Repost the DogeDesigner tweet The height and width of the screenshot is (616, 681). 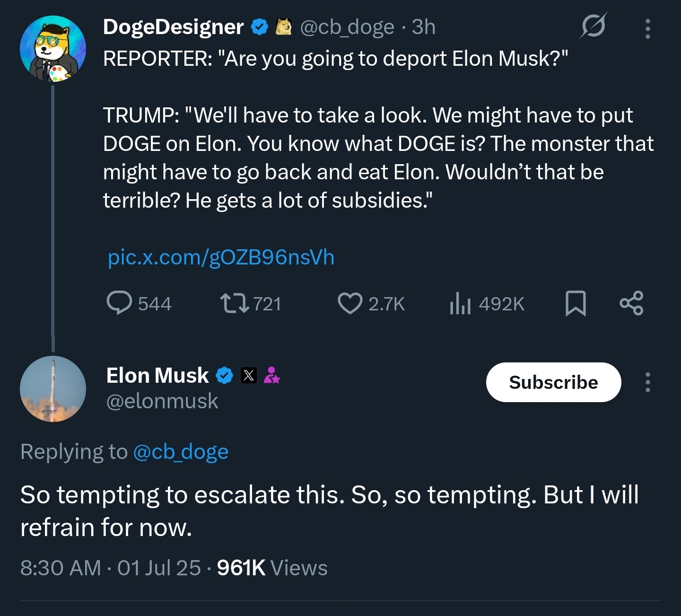[x=235, y=303]
